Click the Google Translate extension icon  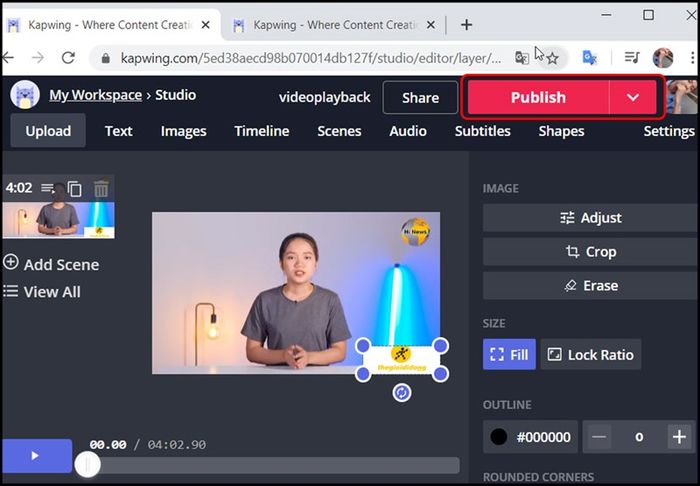tap(590, 58)
